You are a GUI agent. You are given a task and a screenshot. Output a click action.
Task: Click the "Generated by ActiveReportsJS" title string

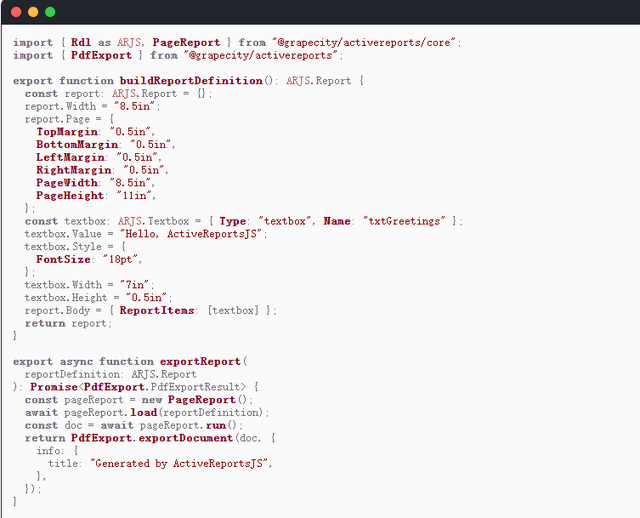(180, 464)
